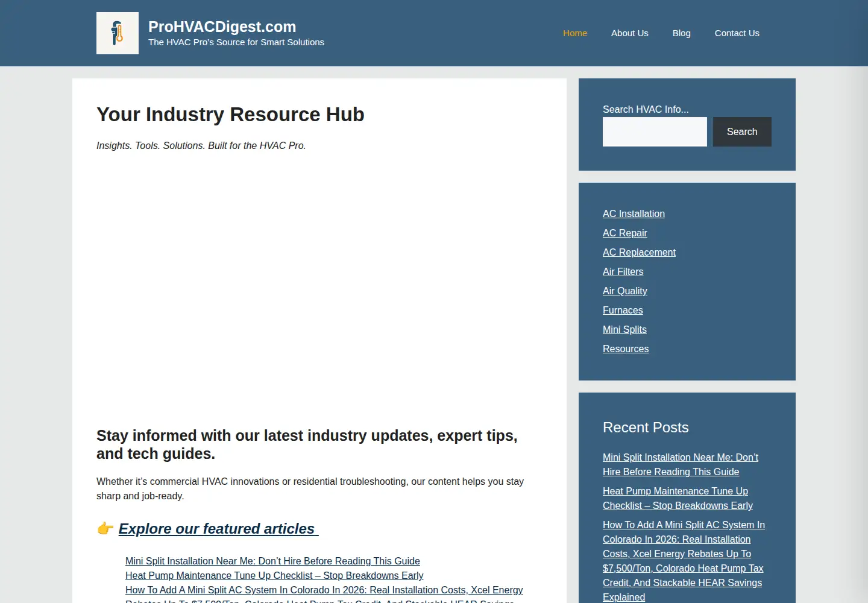The image size is (868, 603).
Task: Open sidebar recent post Mini Split Installation Near Me
Action: point(681,464)
